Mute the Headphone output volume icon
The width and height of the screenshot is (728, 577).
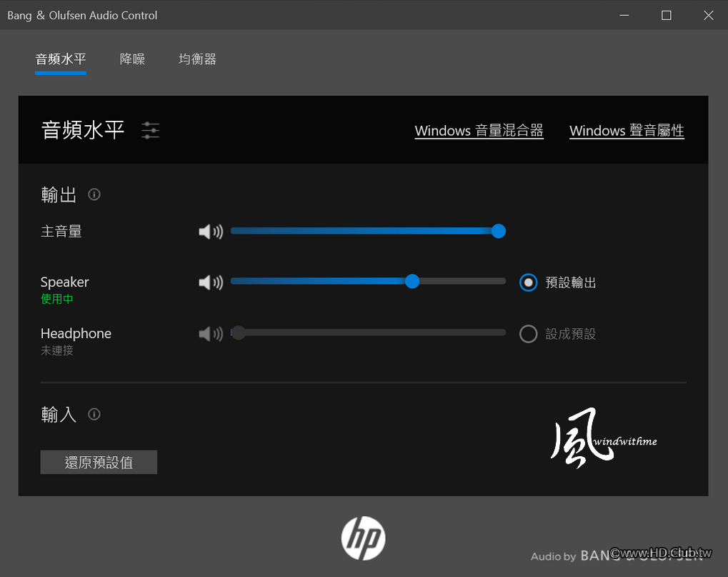(211, 334)
